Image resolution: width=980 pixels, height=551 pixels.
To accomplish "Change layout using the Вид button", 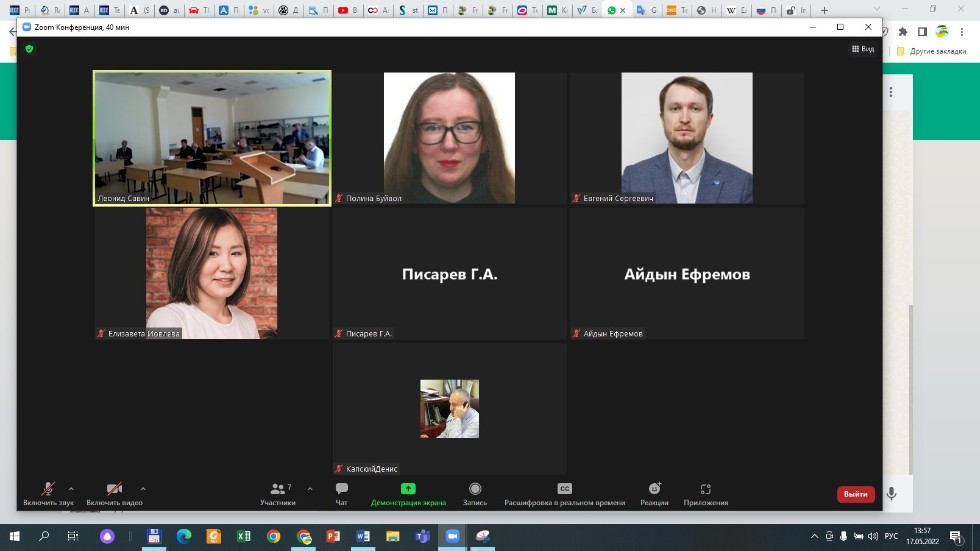I will point(862,48).
